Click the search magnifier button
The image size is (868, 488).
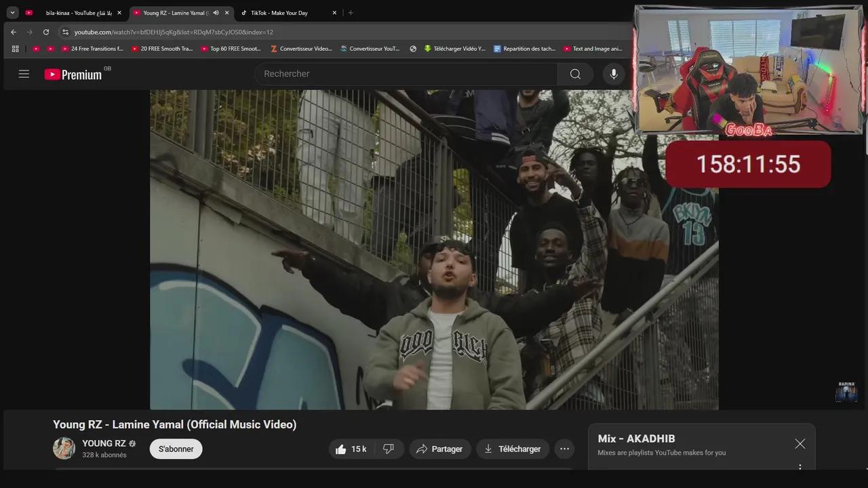point(575,74)
